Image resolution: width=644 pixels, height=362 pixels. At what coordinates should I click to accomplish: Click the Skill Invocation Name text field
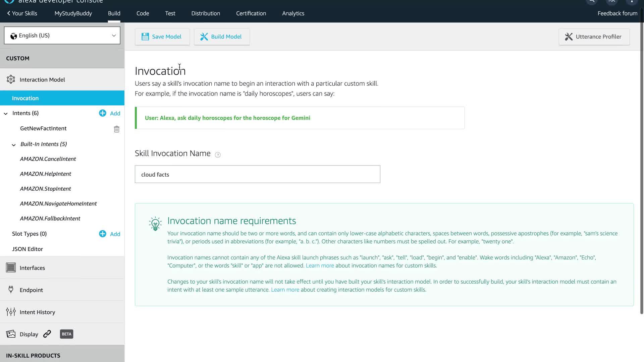(257, 174)
